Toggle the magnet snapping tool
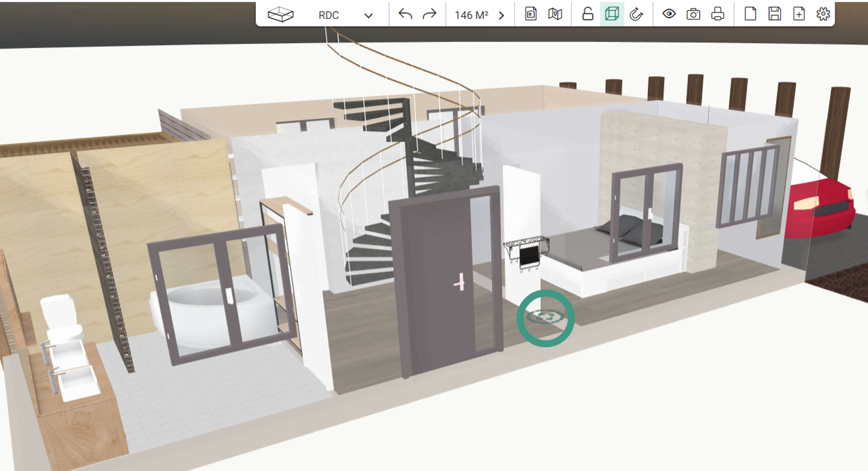The image size is (868, 471). tap(636, 14)
